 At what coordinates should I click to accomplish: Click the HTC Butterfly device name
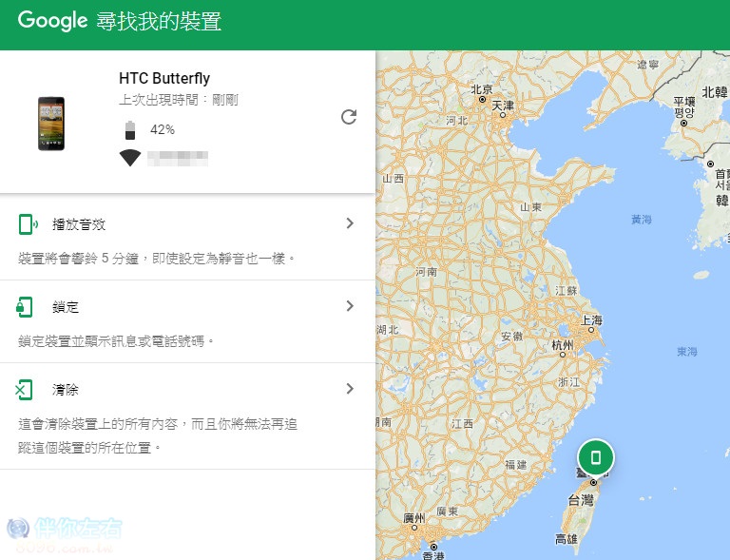164,78
